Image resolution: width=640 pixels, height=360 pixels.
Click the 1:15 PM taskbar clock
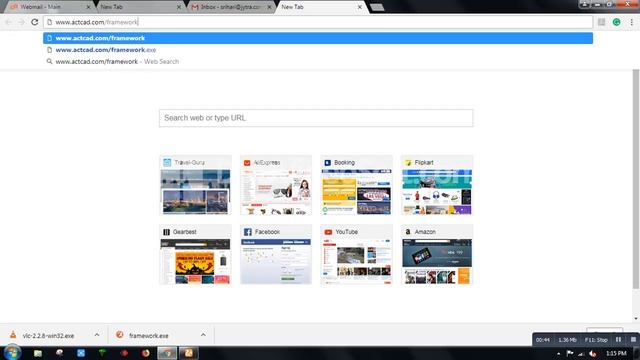[616, 353]
